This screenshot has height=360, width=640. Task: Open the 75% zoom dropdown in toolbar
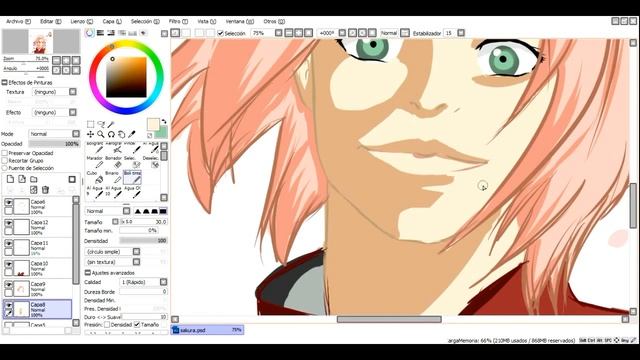coord(279,33)
